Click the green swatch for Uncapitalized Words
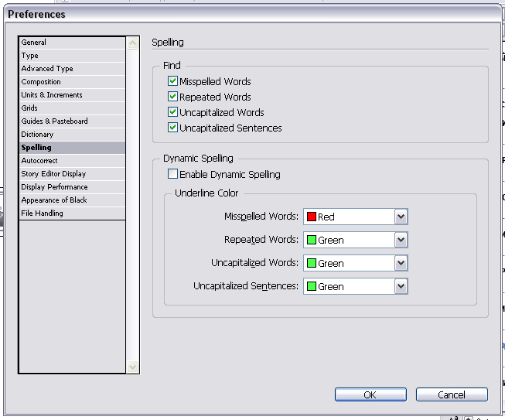 click(x=312, y=263)
